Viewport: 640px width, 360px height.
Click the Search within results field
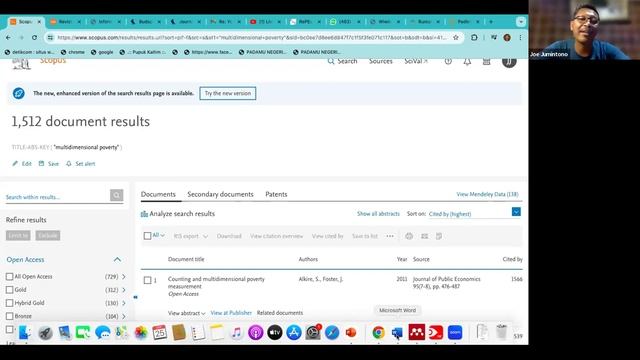(57, 197)
